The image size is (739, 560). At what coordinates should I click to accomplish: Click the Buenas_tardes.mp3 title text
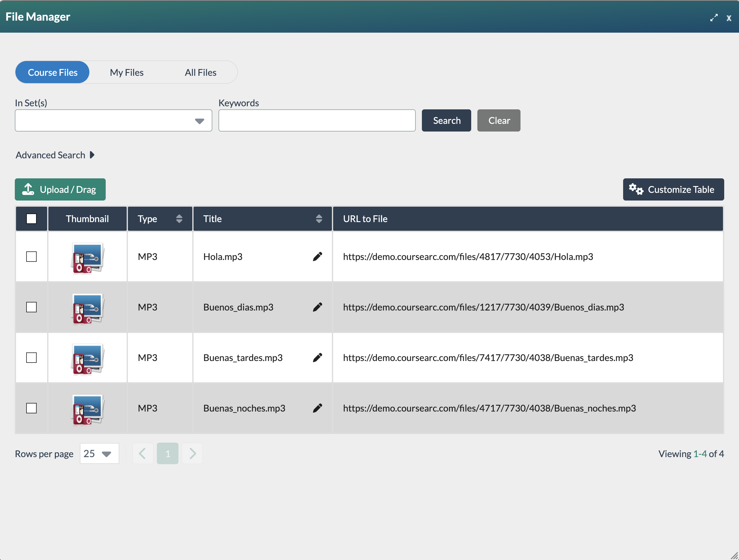pyautogui.click(x=243, y=358)
